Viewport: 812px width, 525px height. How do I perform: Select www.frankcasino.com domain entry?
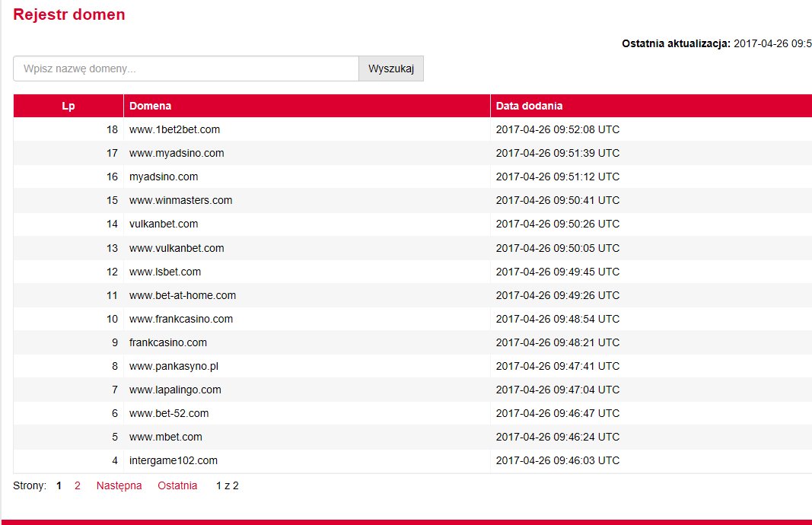(180, 319)
